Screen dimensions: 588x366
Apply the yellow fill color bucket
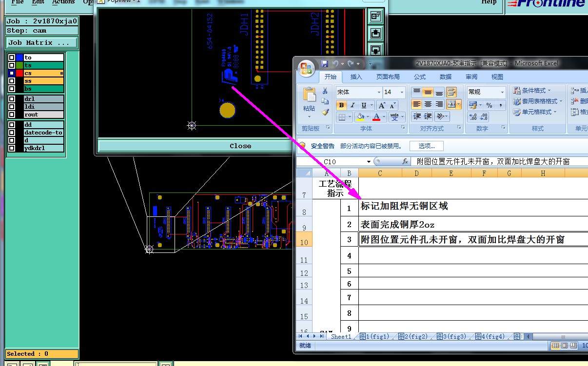pos(360,117)
